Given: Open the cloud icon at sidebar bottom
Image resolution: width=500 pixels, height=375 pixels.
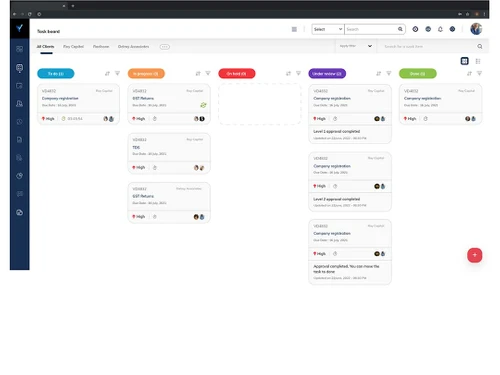Looking at the screenshot, I should pyautogui.click(x=20, y=212).
